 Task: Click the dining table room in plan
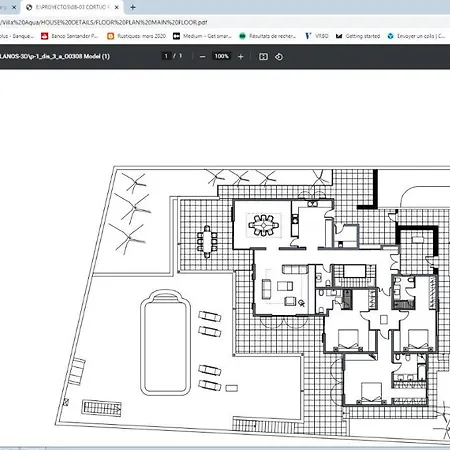[x=262, y=225]
